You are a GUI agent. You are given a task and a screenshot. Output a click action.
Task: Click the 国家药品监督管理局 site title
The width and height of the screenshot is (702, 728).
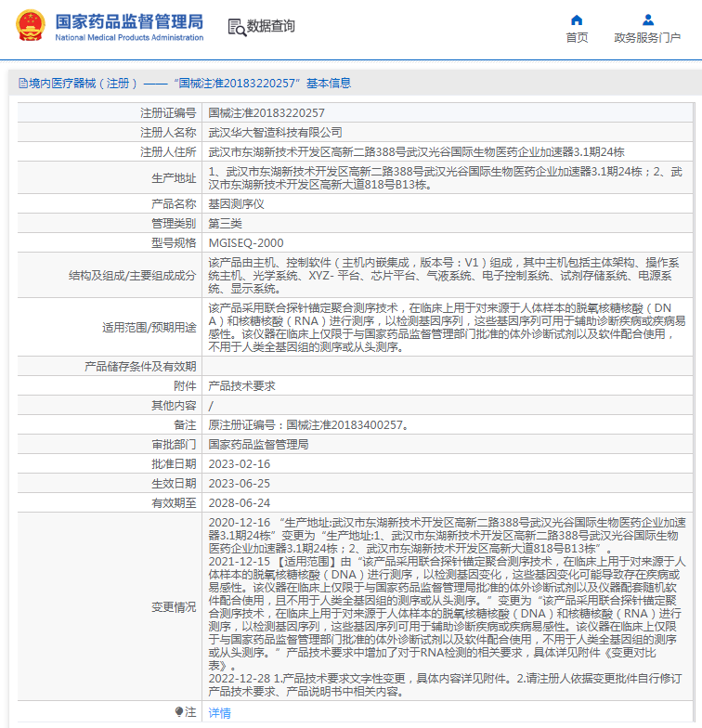[129, 21]
